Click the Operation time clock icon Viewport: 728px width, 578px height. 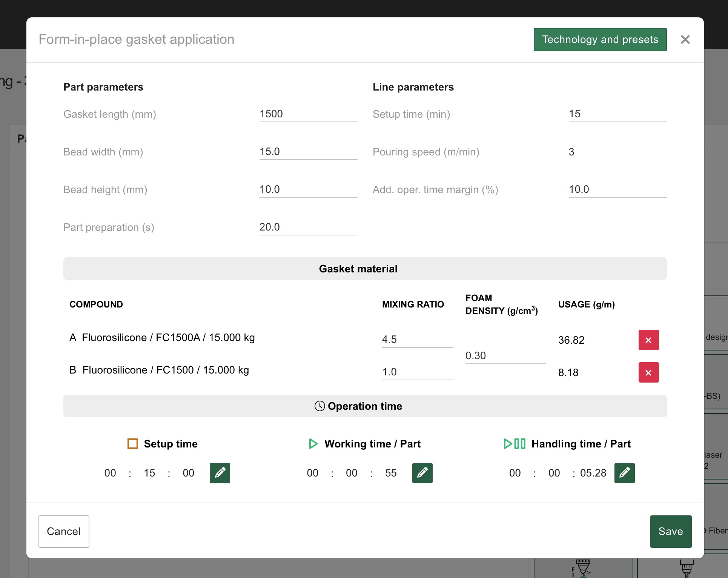point(319,406)
